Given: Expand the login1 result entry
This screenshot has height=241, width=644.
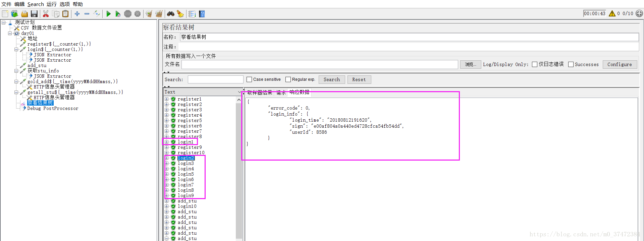Looking at the screenshot, I should tap(167, 142).
